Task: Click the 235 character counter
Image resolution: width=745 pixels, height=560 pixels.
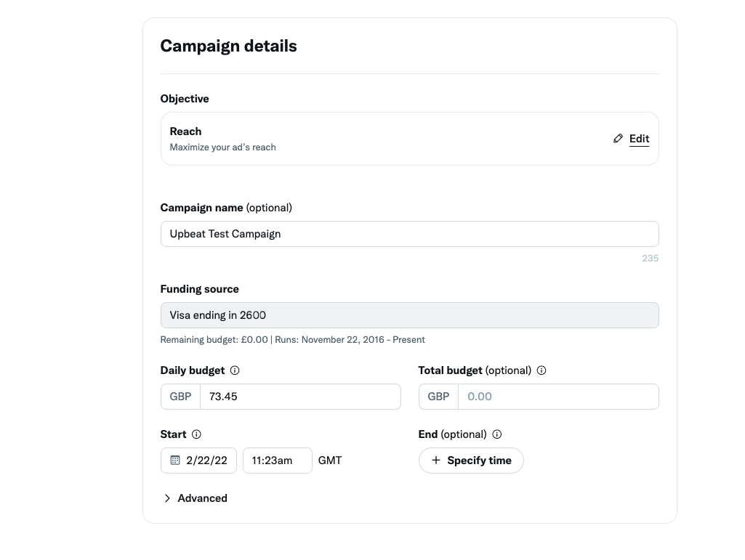Action: click(650, 259)
